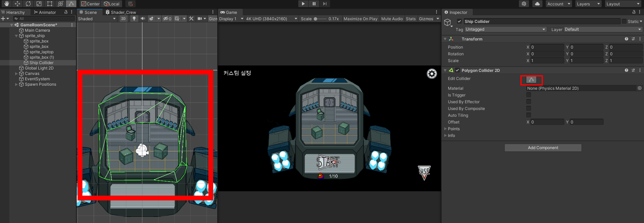This screenshot has width=644, height=223.
Task: Open Account dropdown
Action: tap(559, 4)
